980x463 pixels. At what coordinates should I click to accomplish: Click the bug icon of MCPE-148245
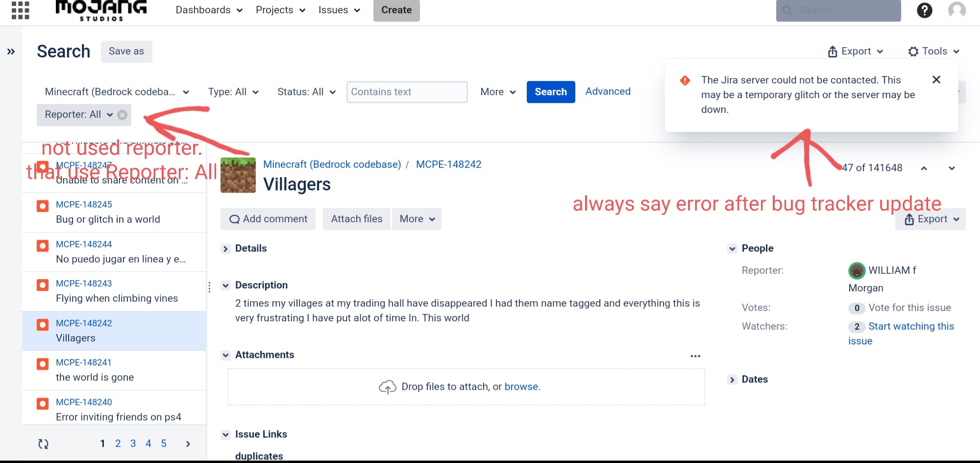43,206
